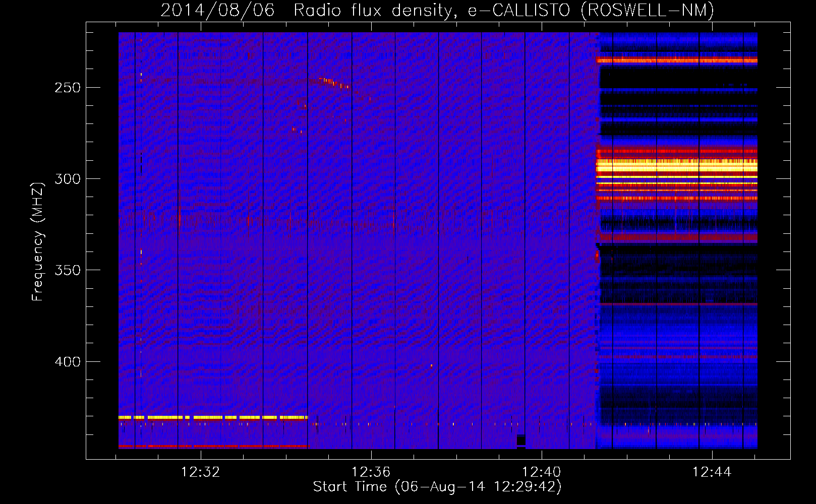This screenshot has width=816, height=504.
Task: Click the "300" frequency tick label
Action: [68, 179]
